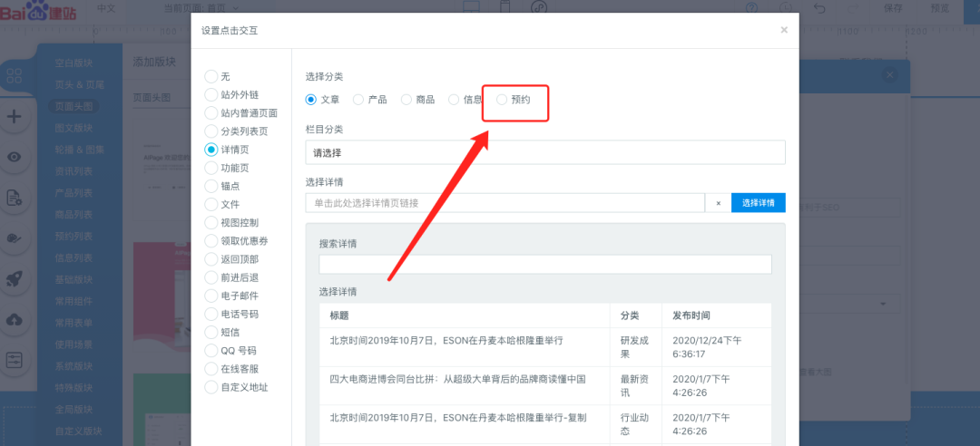
Task: Clear the selected detail link with ×
Action: click(x=718, y=203)
